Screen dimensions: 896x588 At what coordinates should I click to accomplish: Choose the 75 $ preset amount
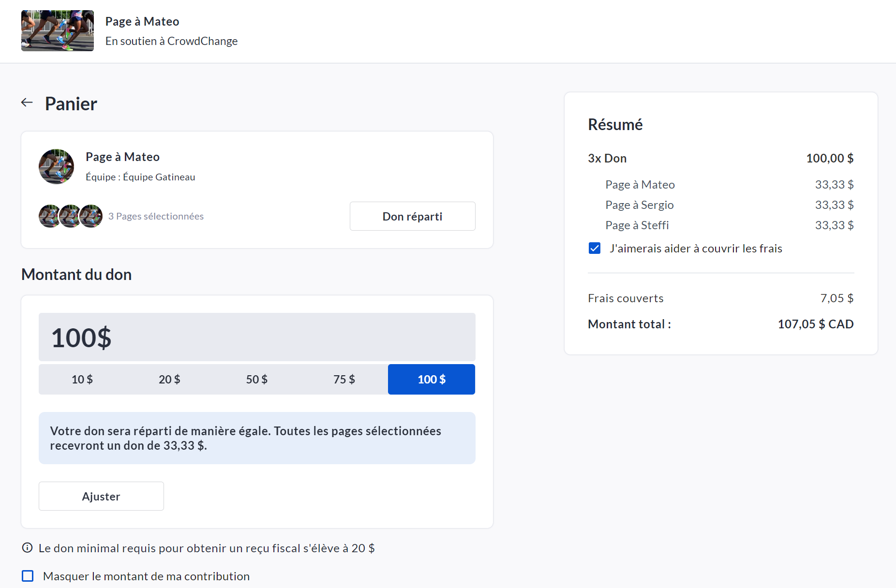[344, 380]
